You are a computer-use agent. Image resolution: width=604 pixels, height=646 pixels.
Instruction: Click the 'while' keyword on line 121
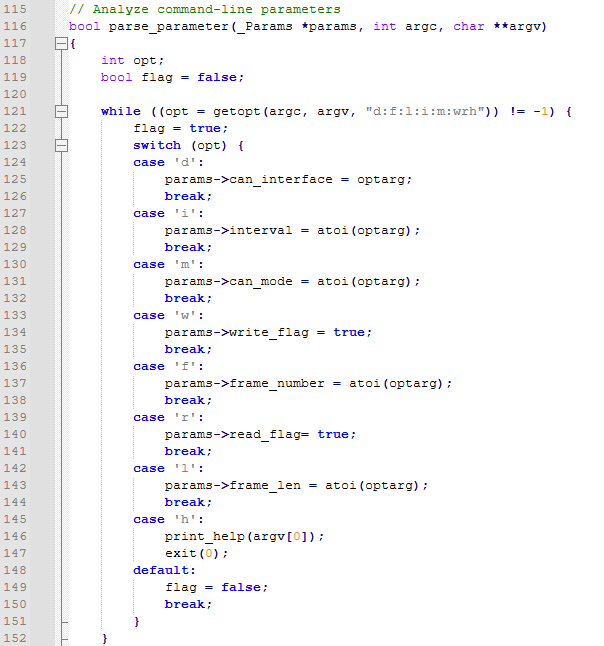click(x=121, y=112)
